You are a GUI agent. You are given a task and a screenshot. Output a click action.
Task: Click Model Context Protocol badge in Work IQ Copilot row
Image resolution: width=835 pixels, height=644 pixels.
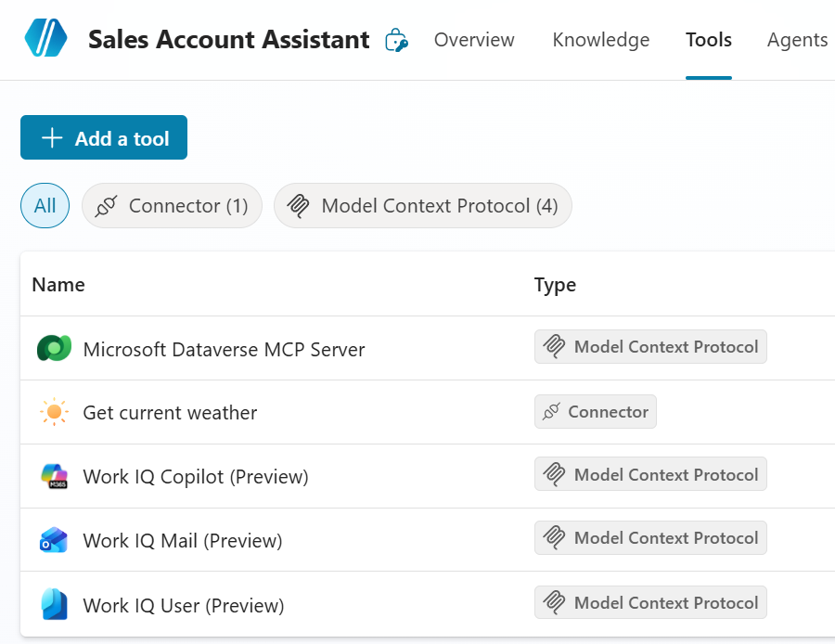[x=650, y=474]
